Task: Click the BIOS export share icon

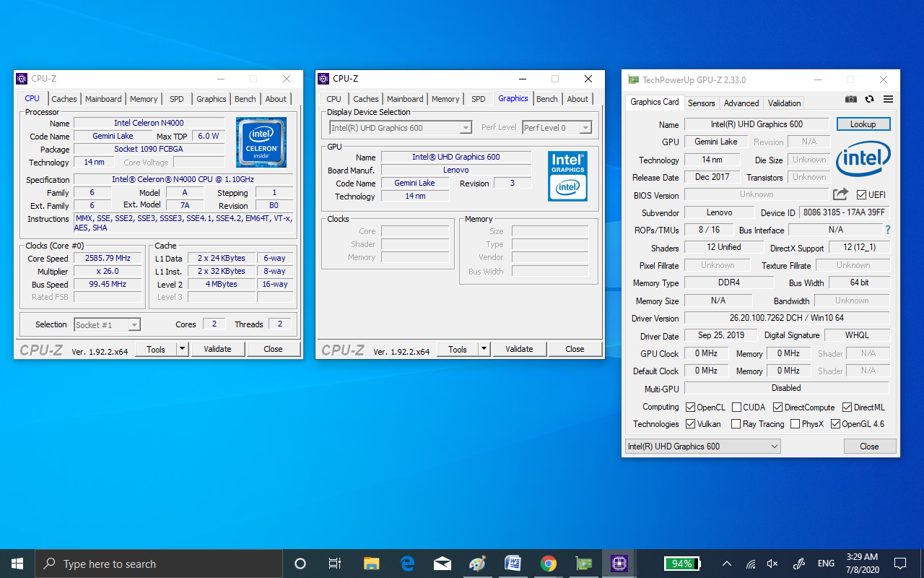Action: click(840, 194)
